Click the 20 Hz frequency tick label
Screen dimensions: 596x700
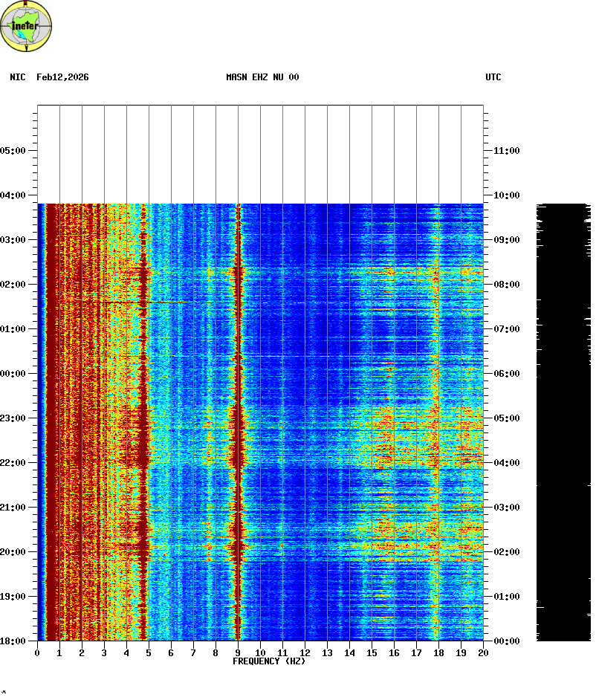coord(483,652)
